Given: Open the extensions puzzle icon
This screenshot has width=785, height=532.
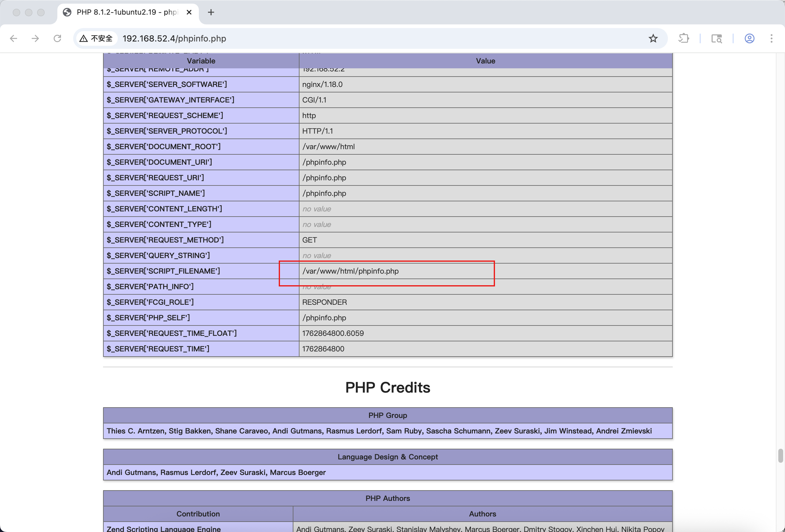Looking at the screenshot, I should click(x=684, y=38).
